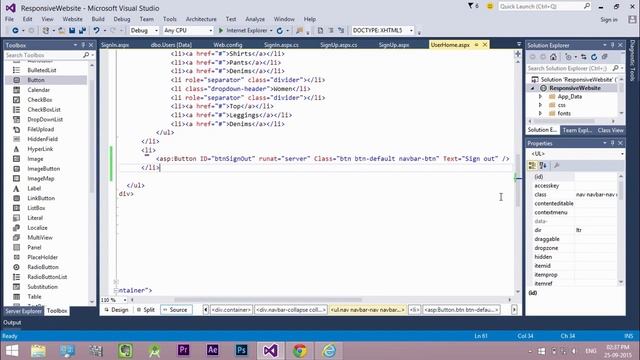Expand the fonts folder node
The height and width of the screenshot is (360, 640).
pyautogui.click(x=540, y=113)
